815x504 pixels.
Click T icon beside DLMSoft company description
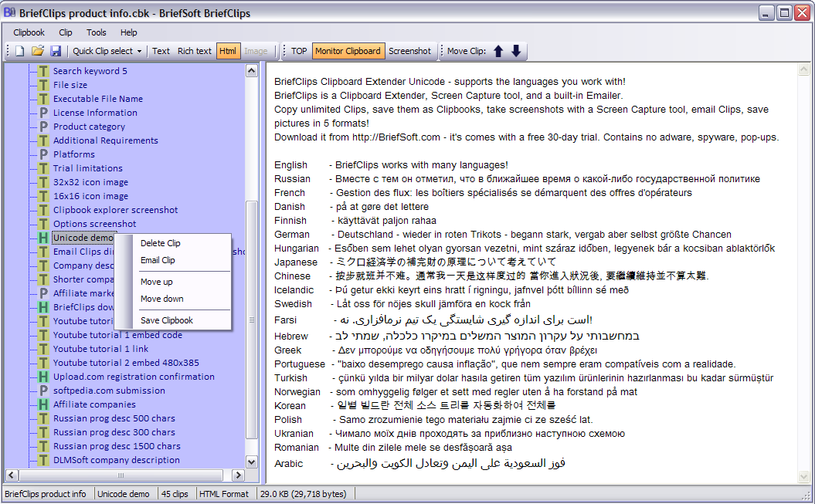coord(44,461)
